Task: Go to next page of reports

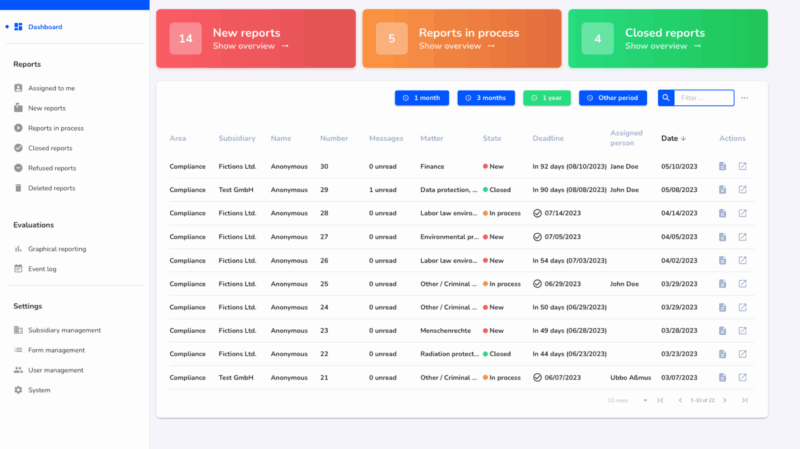Action: pos(724,400)
